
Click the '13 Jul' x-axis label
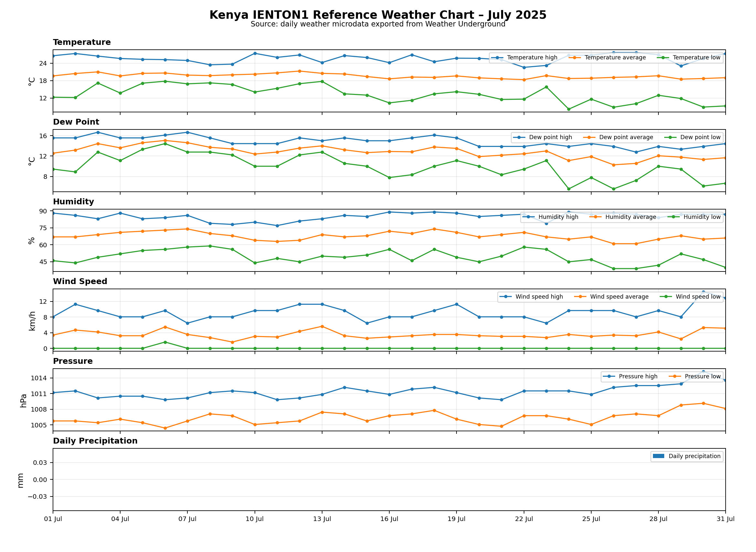click(322, 519)
